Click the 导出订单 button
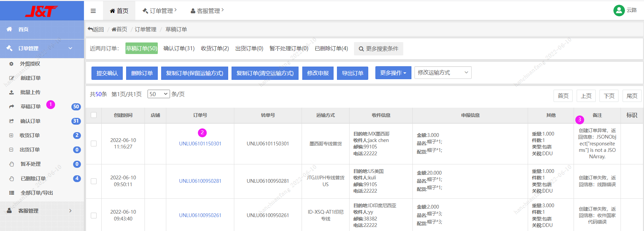 [353, 73]
